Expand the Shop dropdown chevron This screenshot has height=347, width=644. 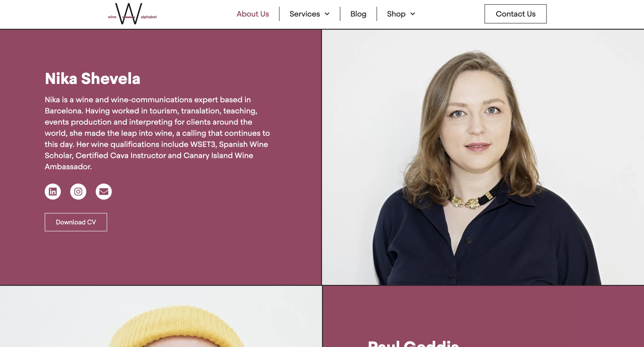point(413,14)
